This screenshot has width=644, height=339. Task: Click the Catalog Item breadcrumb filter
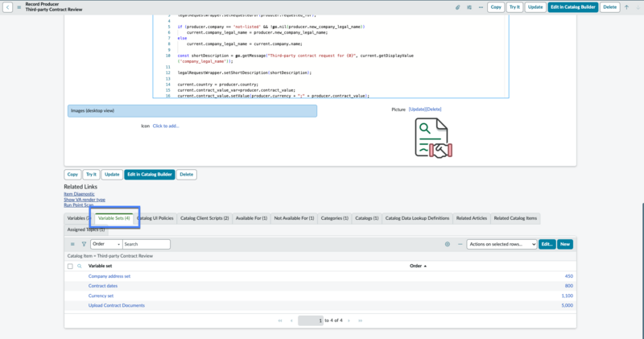point(110,256)
